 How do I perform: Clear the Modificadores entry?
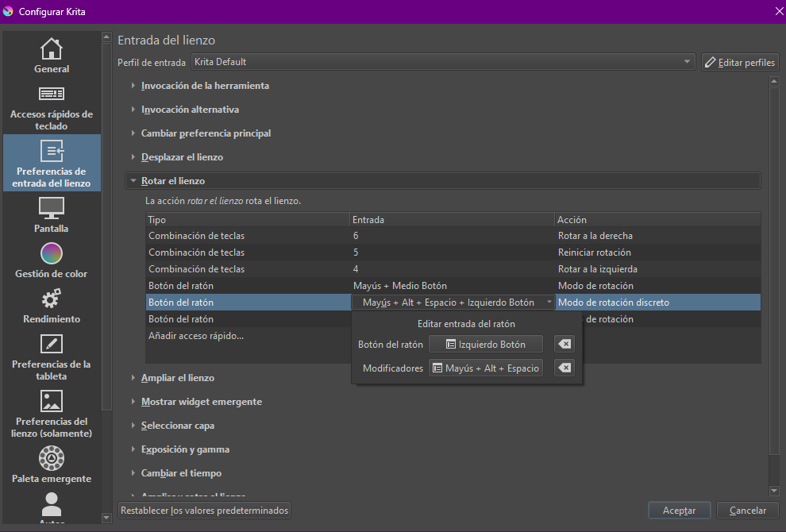564,368
